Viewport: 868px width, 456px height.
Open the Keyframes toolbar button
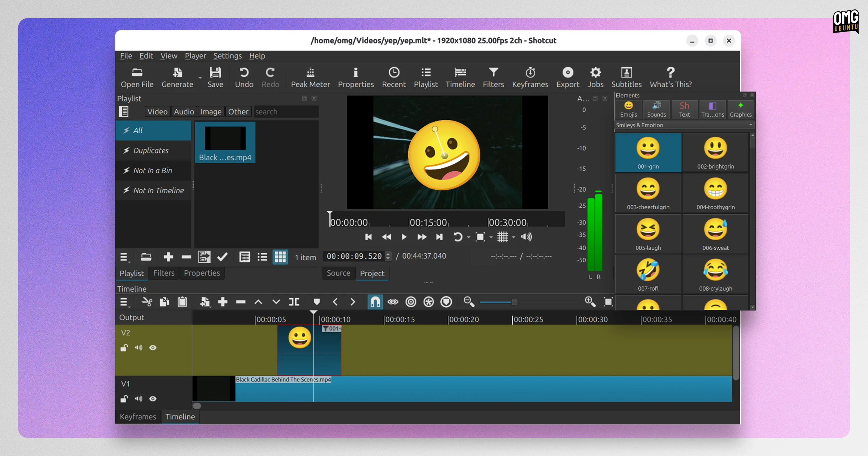pos(530,77)
